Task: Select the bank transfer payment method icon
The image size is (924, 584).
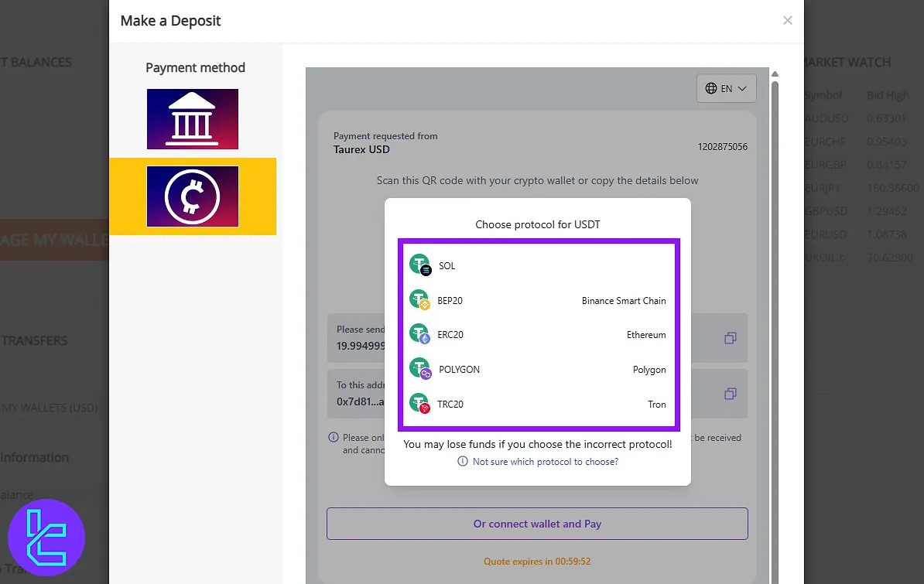Action: pos(193,119)
